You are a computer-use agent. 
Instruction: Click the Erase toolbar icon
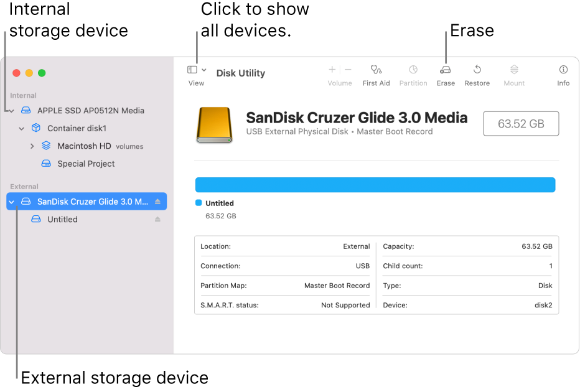pos(446,70)
